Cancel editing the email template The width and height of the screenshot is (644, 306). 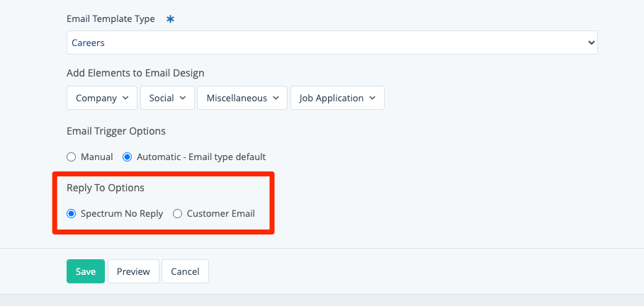185,271
